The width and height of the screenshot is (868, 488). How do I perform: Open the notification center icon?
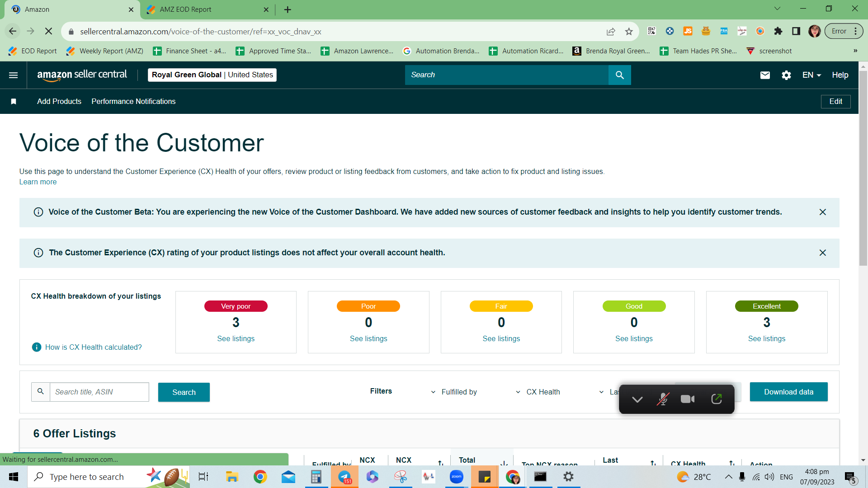click(850, 477)
